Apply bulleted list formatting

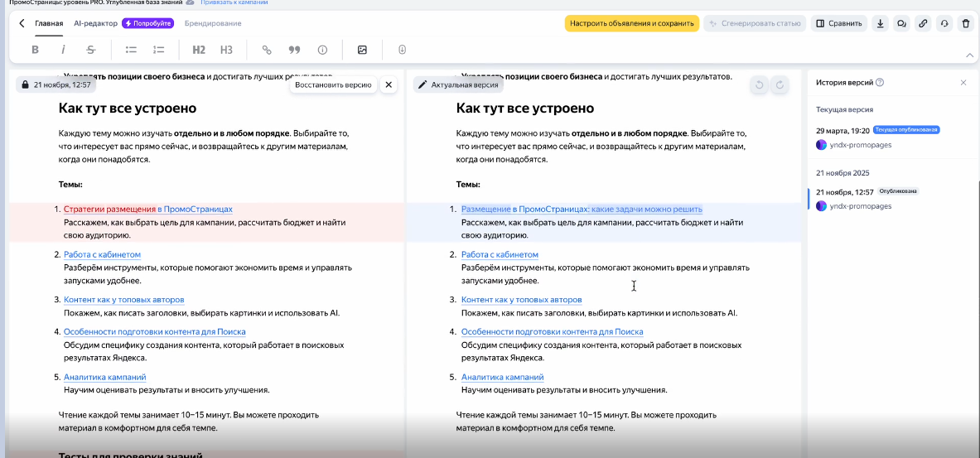[131, 50]
